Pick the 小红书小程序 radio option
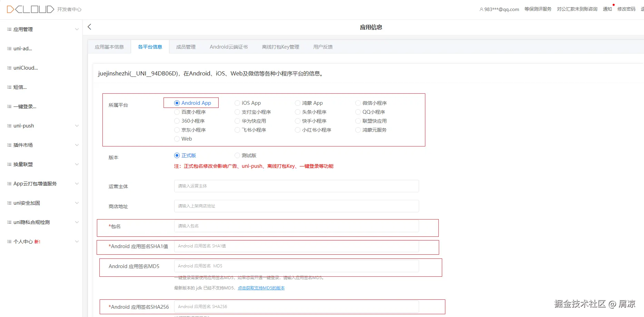 (x=298, y=130)
